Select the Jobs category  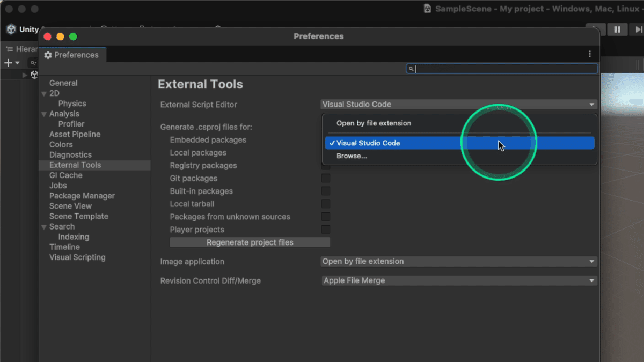58,186
